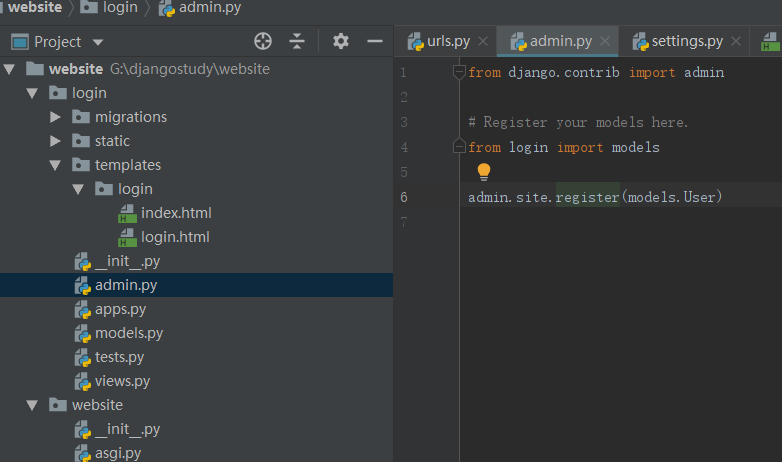This screenshot has width=782, height=462.
Task: Open the Project view dropdown
Action: click(98, 42)
